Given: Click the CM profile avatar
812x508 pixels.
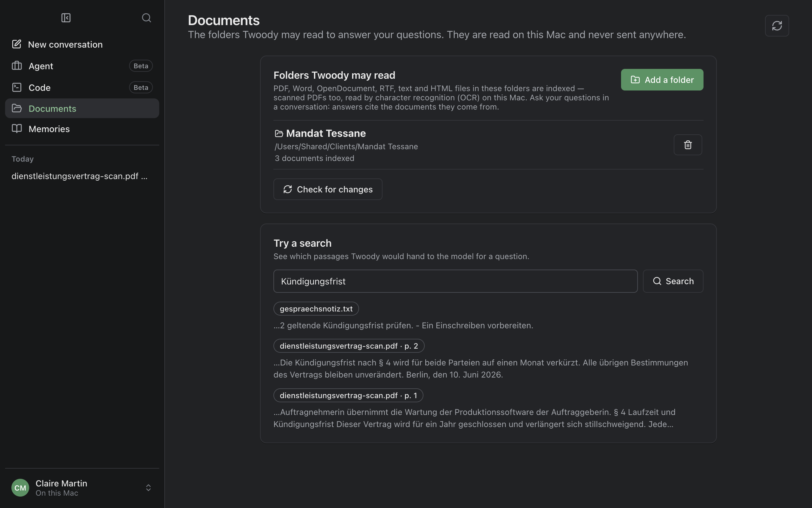Looking at the screenshot, I should (20, 487).
